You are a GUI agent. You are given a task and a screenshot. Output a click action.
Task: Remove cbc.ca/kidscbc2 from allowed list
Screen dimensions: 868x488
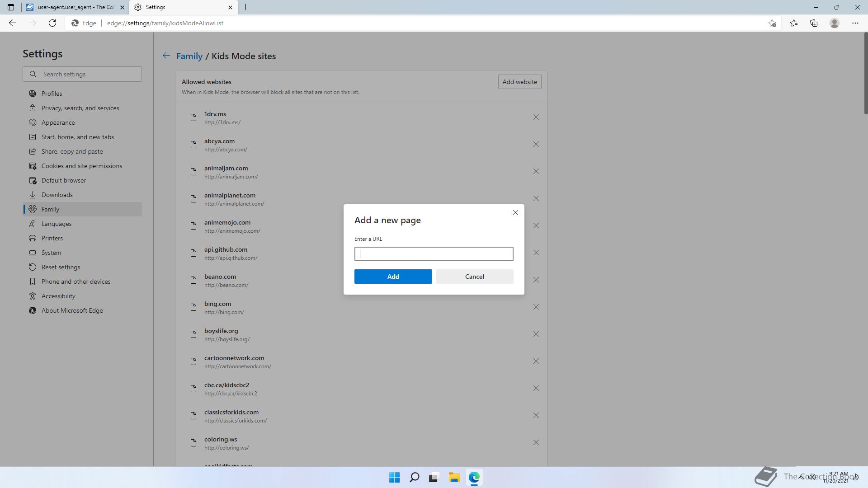pyautogui.click(x=536, y=389)
